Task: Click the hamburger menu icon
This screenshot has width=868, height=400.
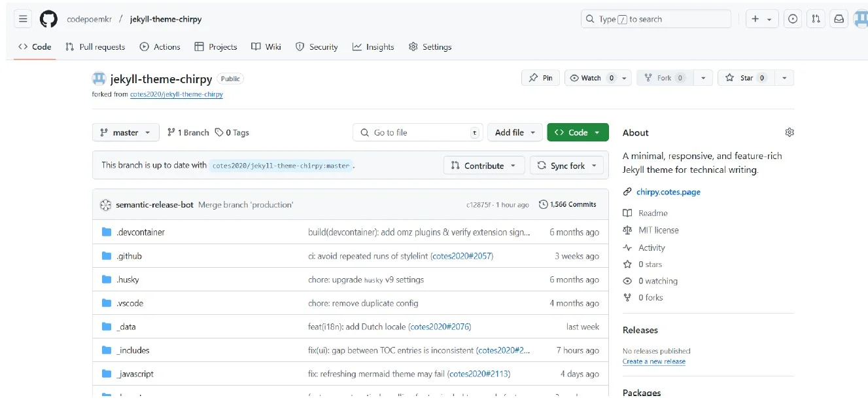Action: pos(22,18)
